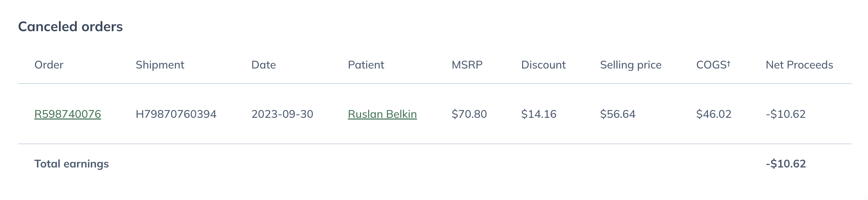Click the $56.64 selling price value

618,114
